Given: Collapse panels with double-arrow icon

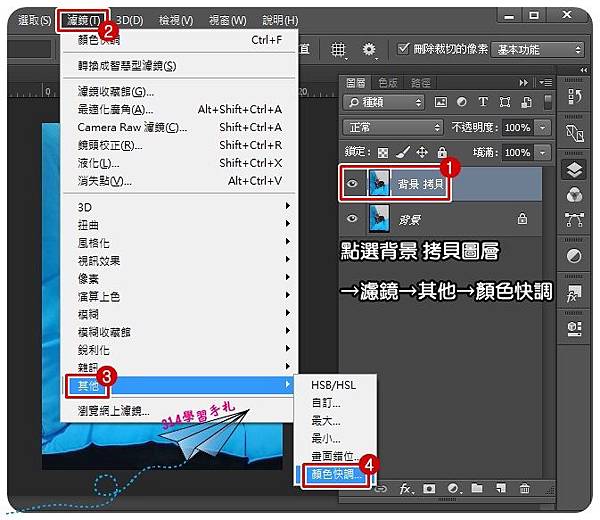Looking at the screenshot, I should point(523,83).
